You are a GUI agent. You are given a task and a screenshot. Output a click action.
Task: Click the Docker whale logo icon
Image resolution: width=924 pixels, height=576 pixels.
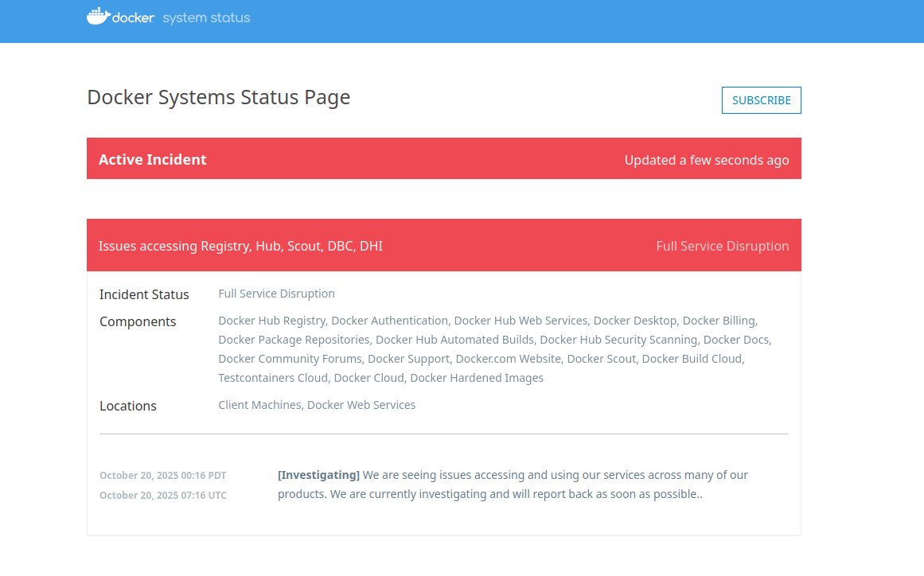tap(99, 17)
